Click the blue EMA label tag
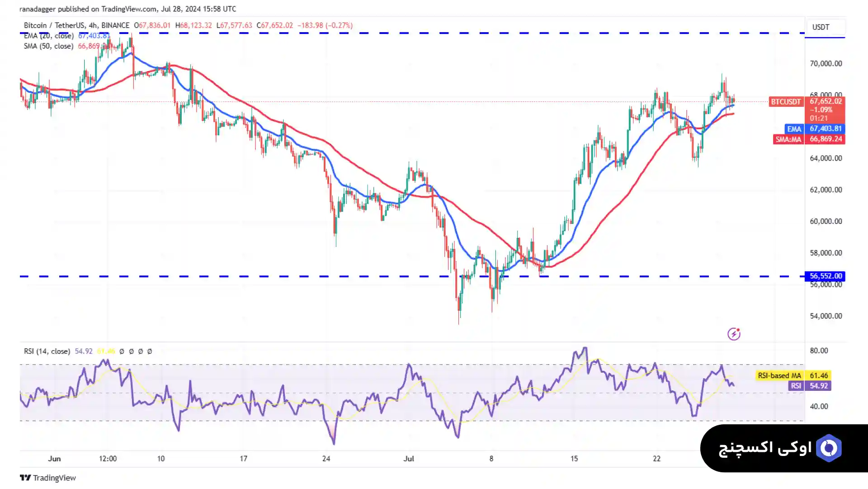The height and width of the screenshot is (489, 868). point(794,129)
